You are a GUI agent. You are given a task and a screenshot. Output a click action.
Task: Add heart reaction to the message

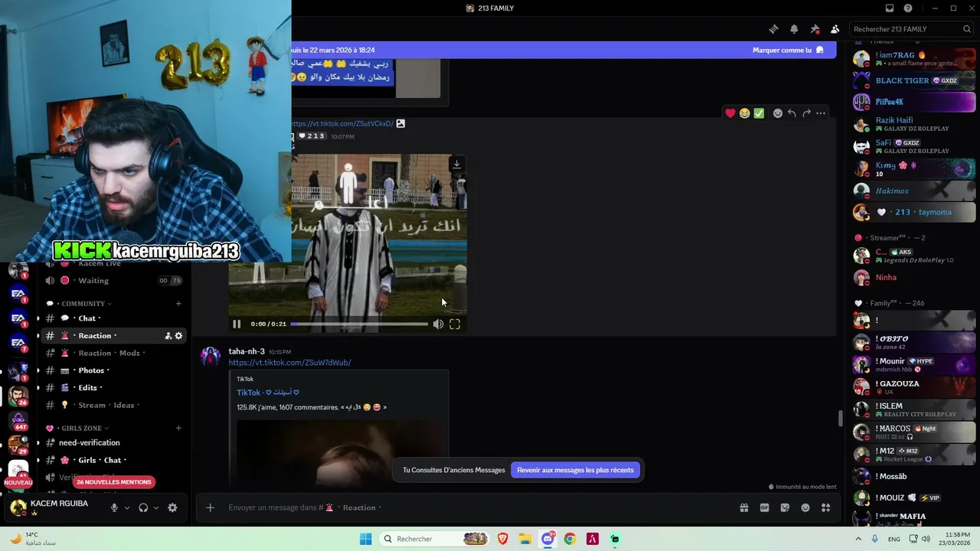730,113
